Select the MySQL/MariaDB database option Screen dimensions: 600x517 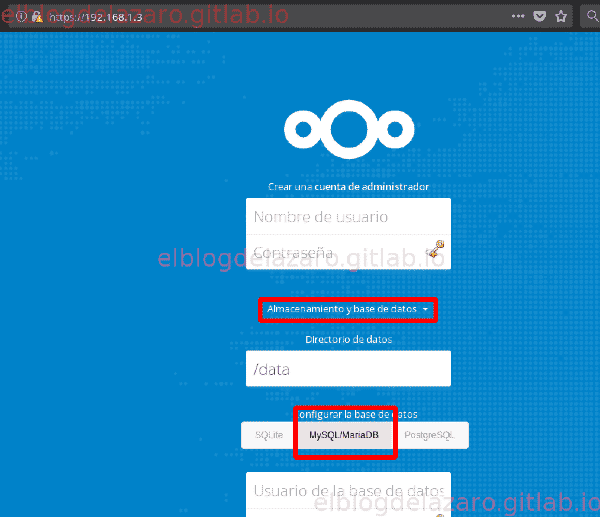tap(344, 435)
